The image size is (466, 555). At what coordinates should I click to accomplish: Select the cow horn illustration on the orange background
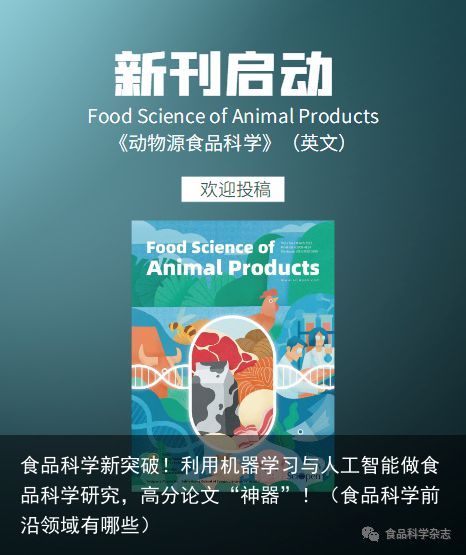click(159, 355)
